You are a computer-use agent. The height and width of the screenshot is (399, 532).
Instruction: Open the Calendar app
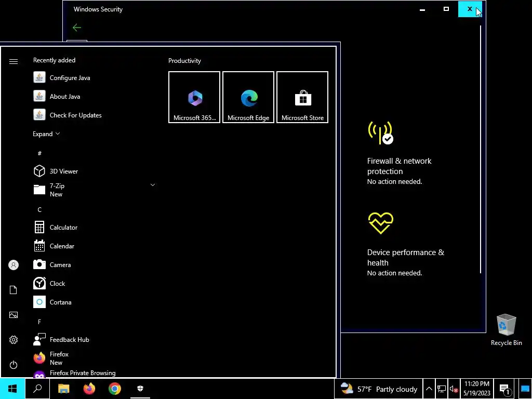pyautogui.click(x=95, y=246)
